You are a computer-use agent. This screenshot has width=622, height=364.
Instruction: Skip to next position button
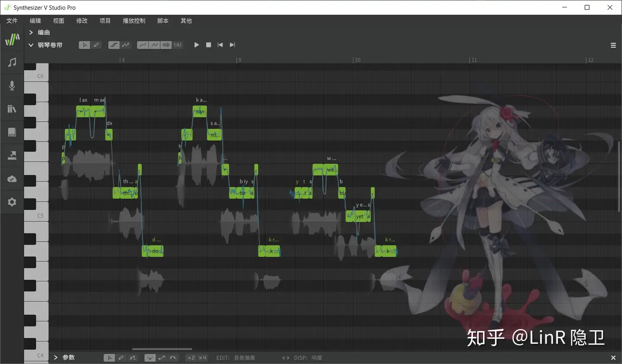[232, 45]
